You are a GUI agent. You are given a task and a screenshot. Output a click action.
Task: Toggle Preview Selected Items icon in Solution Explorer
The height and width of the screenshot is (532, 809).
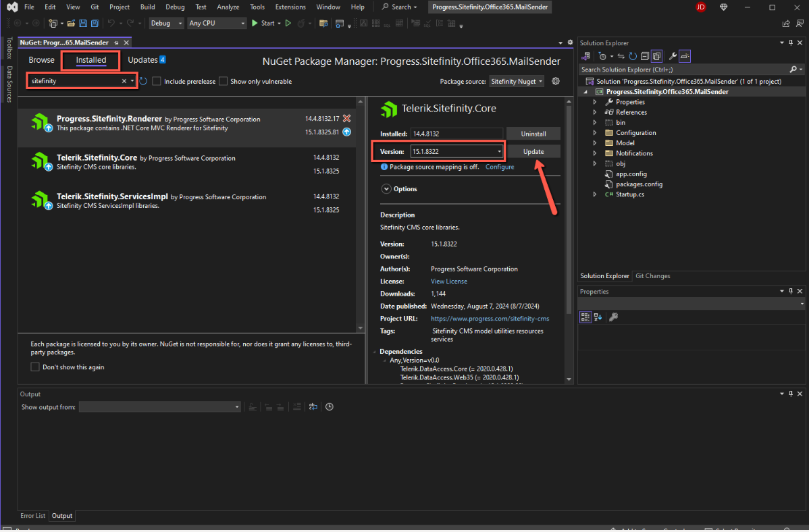click(x=685, y=56)
